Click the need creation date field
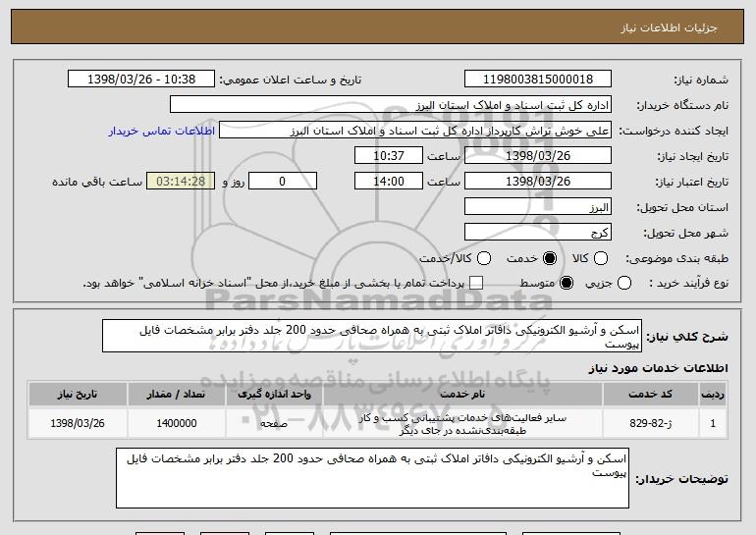This screenshot has width=756, height=535. pyautogui.click(x=538, y=156)
